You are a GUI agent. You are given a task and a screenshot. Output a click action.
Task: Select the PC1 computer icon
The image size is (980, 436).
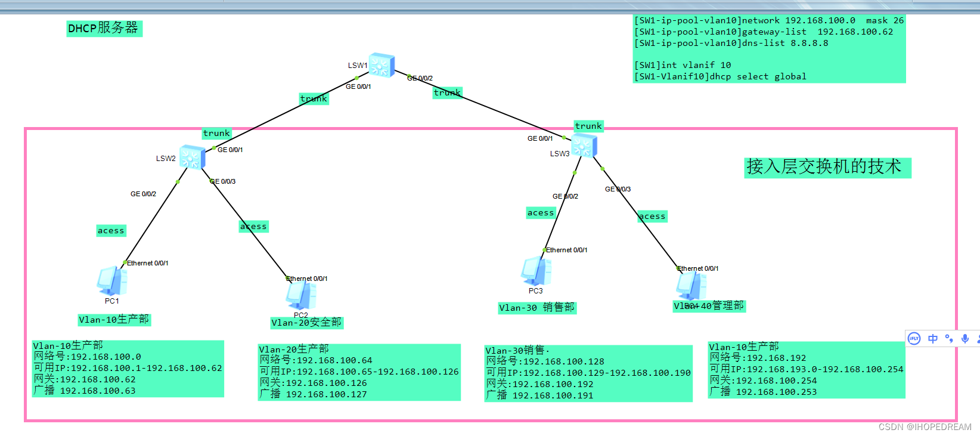click(x=112, y=281)
